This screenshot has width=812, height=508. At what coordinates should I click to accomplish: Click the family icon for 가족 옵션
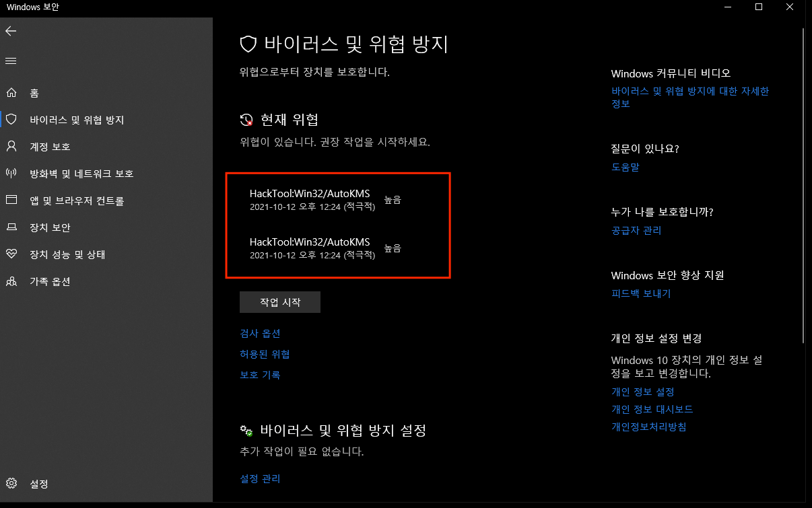(x=11, y=281)
